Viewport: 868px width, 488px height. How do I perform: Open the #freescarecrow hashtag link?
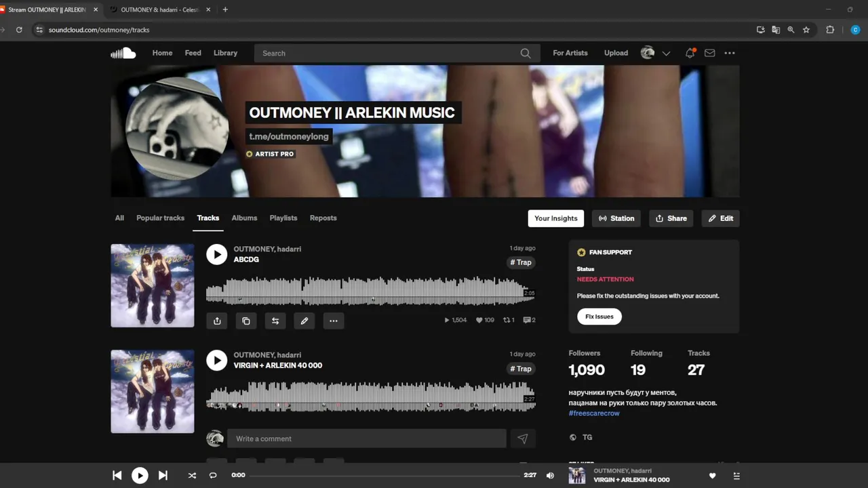594,413
